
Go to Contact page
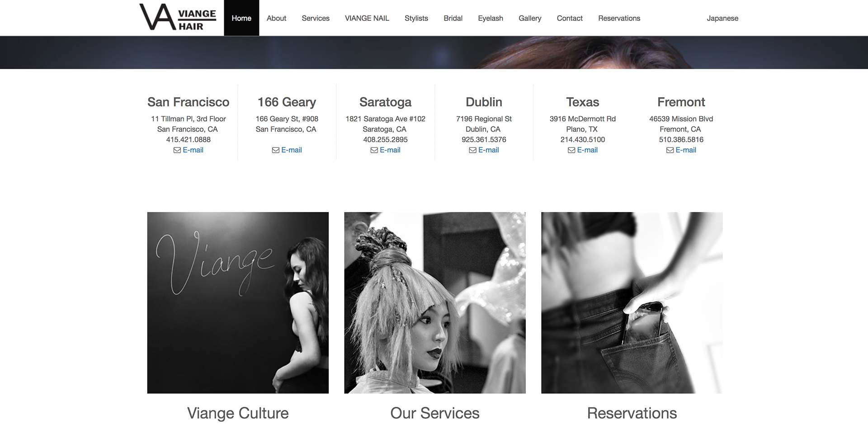(x=570, y=18)
